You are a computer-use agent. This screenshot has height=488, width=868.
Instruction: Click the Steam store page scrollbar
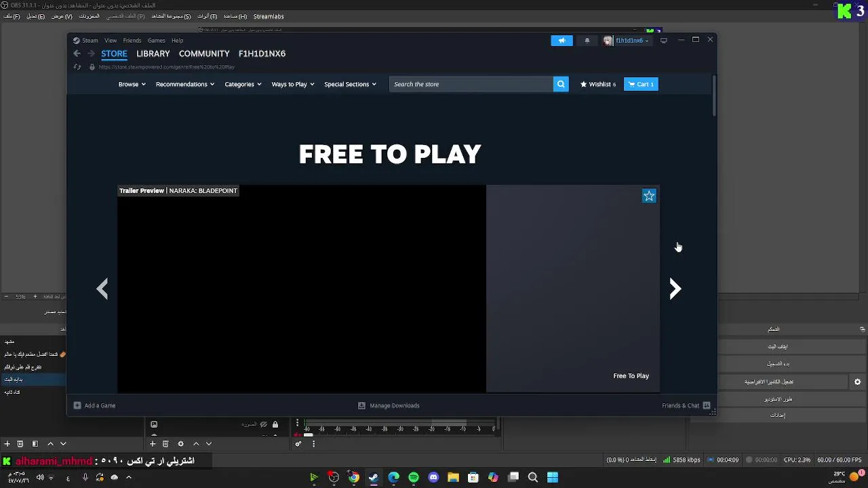[714, 96]
